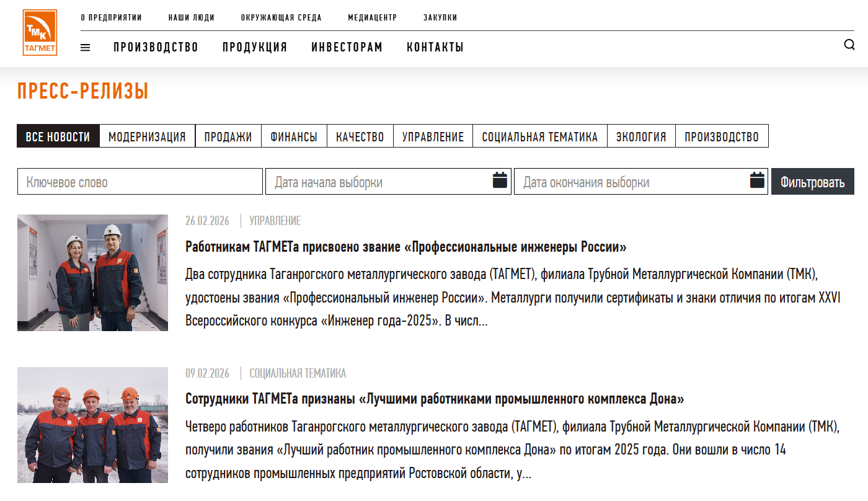Image resolution: width=868 pixels, height=501 pixels.
Task: Open article «Профессиональные инженеры России» headline
Action: coord(405,247)
